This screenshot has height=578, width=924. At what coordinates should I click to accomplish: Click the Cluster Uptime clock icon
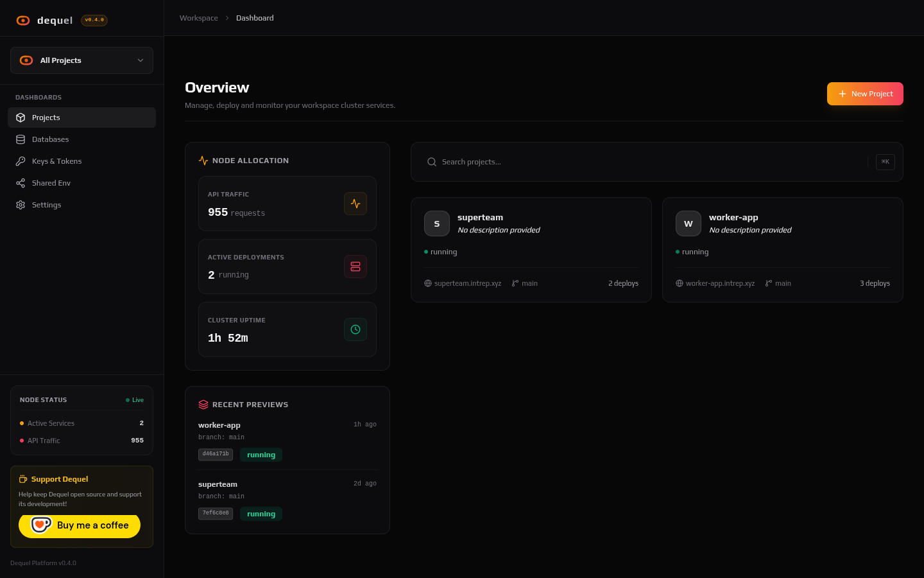[355, 329]
